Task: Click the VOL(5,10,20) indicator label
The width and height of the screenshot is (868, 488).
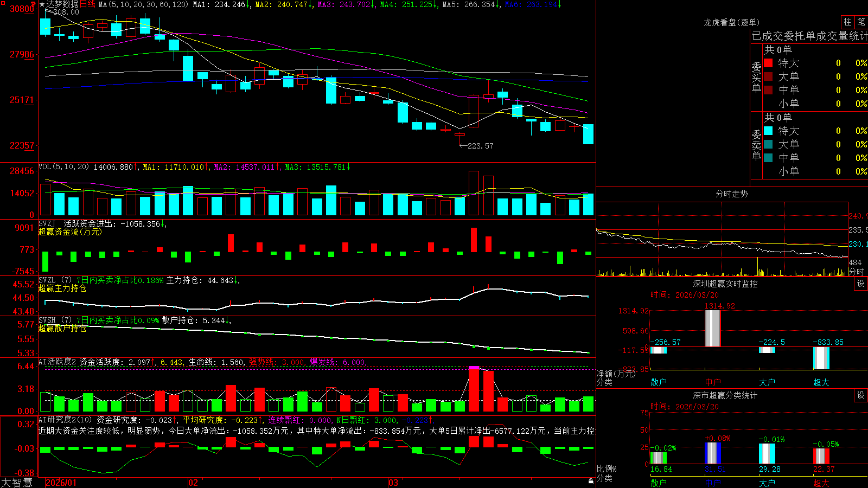Action: point(63,167)
